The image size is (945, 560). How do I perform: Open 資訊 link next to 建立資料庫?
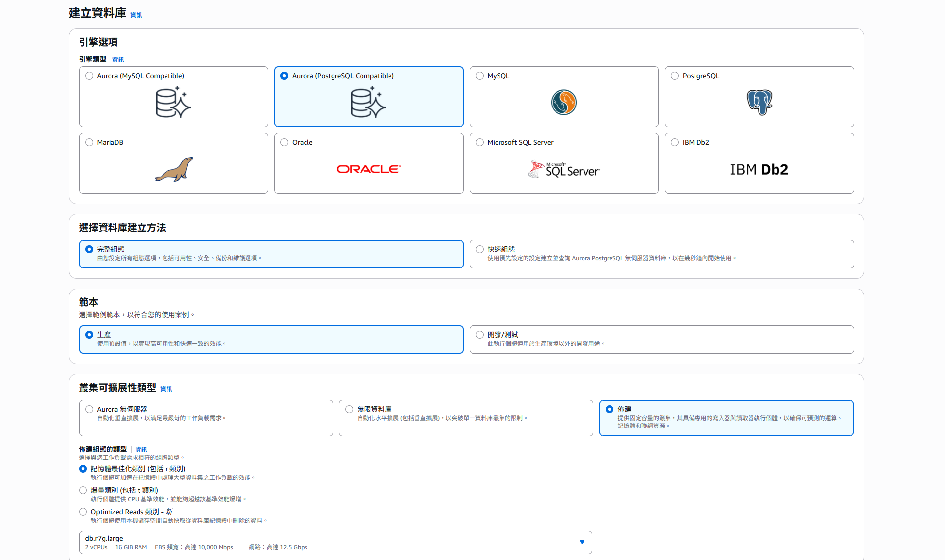(136, 15)
